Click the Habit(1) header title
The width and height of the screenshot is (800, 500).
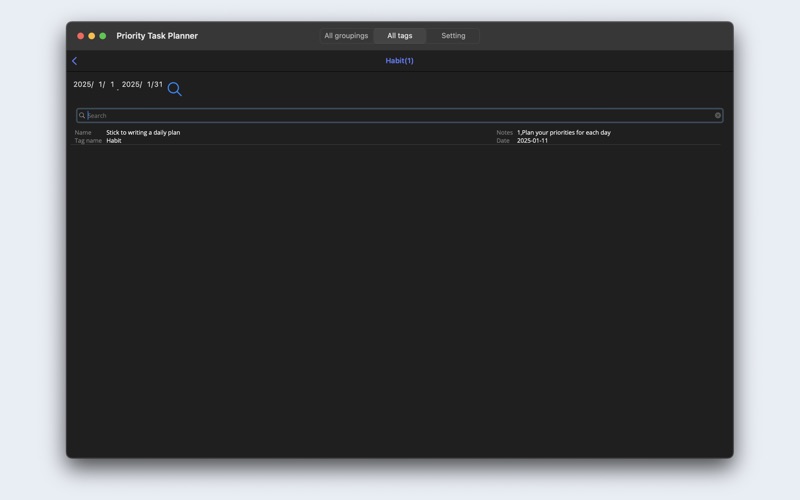click(x=399, y=61)
